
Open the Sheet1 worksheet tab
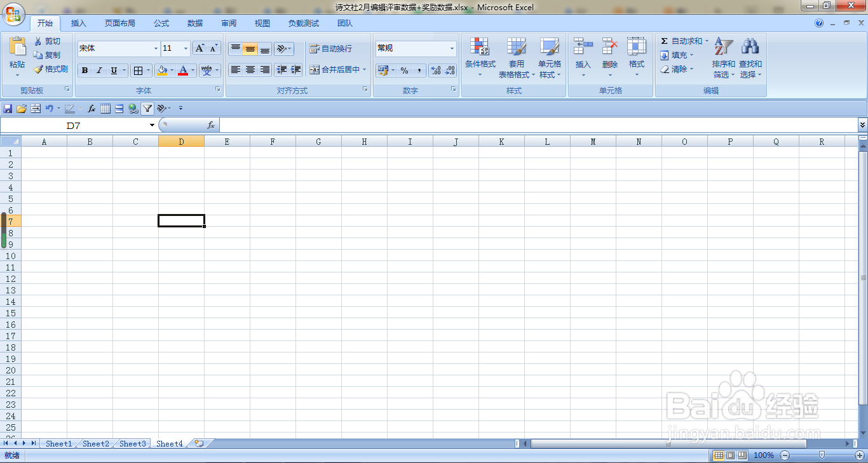59,444
